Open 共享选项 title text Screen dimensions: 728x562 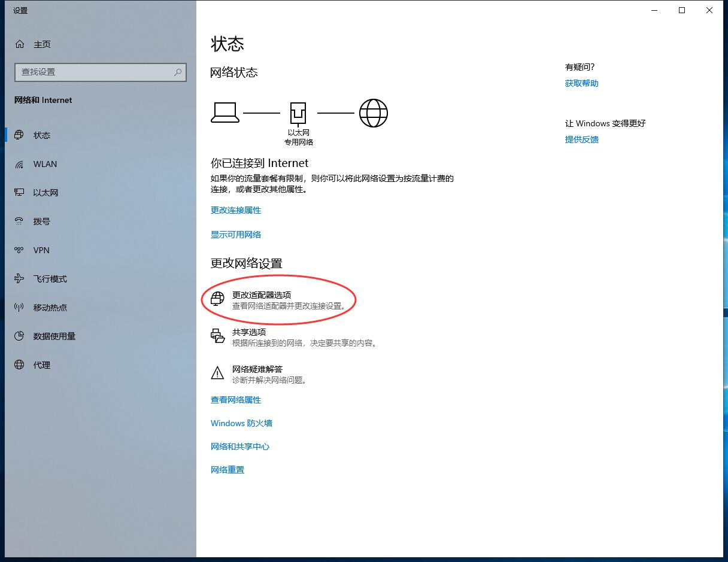click(249, 332)
